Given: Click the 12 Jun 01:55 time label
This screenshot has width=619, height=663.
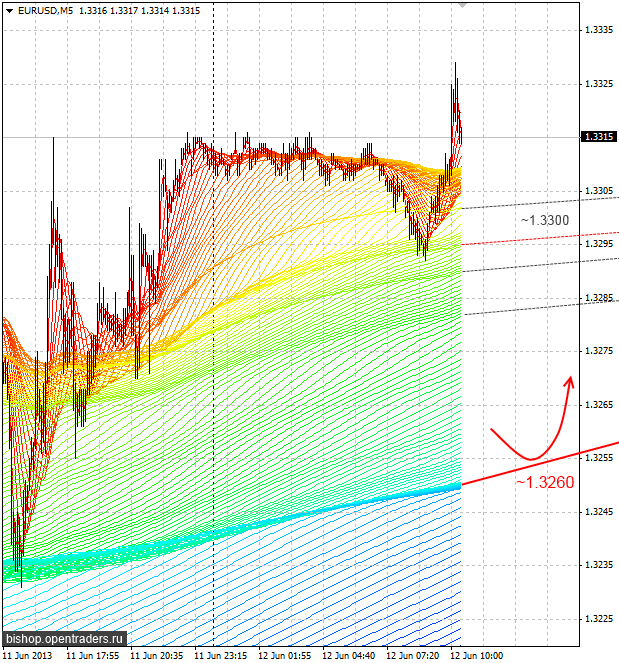Looking at the screenshot, I should pyautogui.click(x=285, y=656).
